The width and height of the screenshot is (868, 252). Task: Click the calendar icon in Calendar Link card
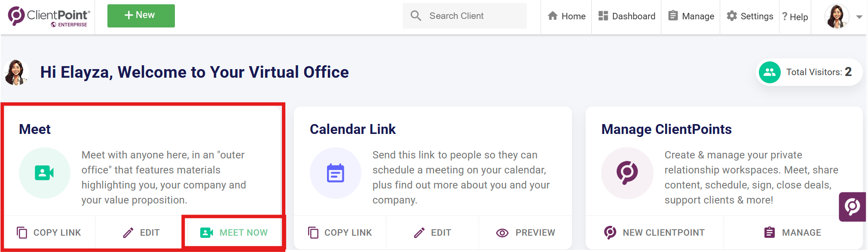tap(336, 173)
